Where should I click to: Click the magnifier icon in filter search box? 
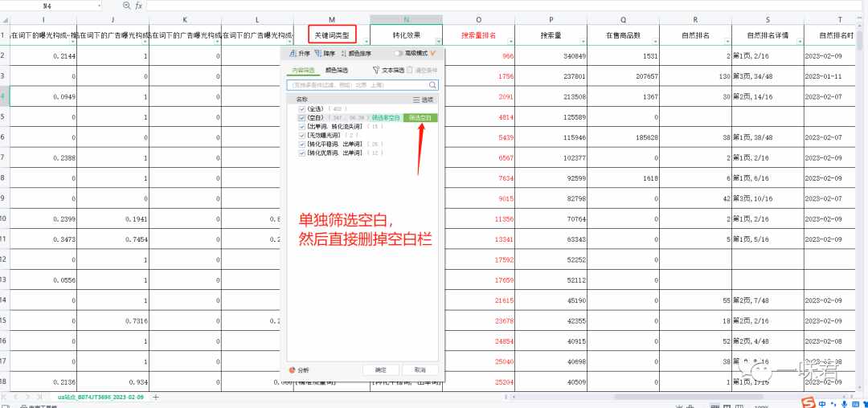pos(432,85)
